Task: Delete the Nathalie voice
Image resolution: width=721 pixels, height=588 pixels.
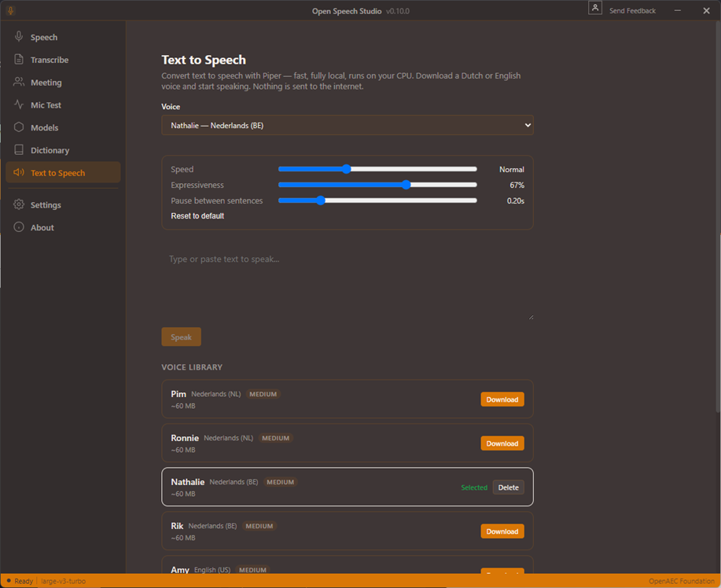Action: pos(508,487)
